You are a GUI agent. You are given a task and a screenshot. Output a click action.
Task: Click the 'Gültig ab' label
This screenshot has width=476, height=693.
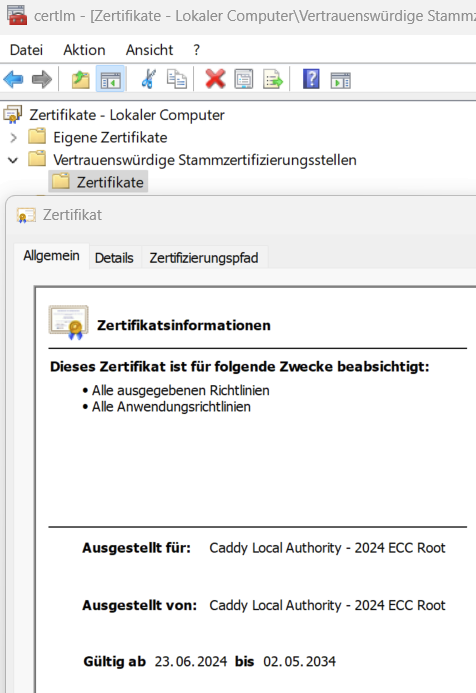click(x=114, y=662)
